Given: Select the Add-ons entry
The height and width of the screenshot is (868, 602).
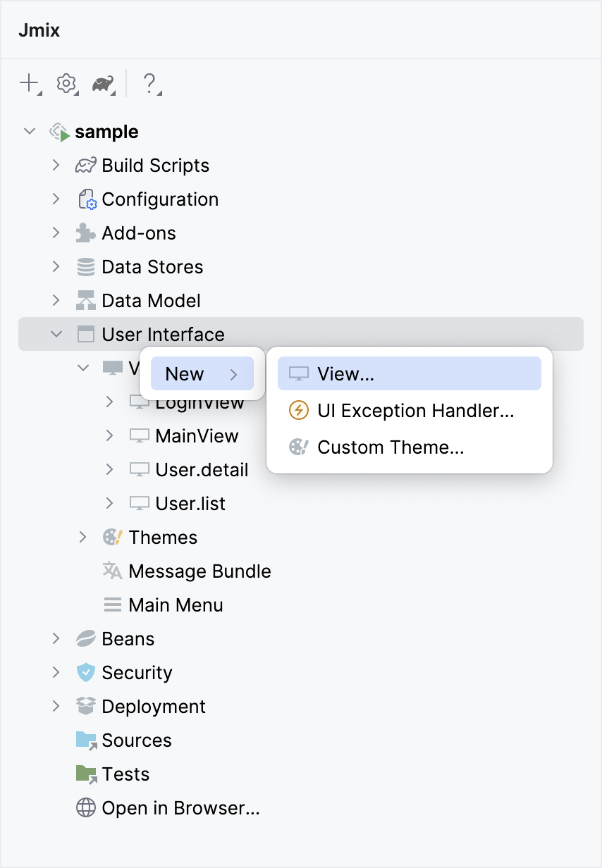Looking at the screenshot, I should [x=139, y=232].
